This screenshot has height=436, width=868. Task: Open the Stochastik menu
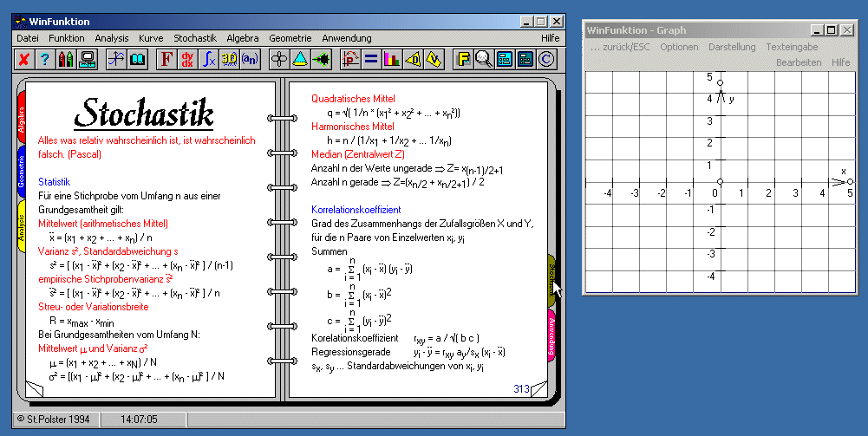coord(195,38)
